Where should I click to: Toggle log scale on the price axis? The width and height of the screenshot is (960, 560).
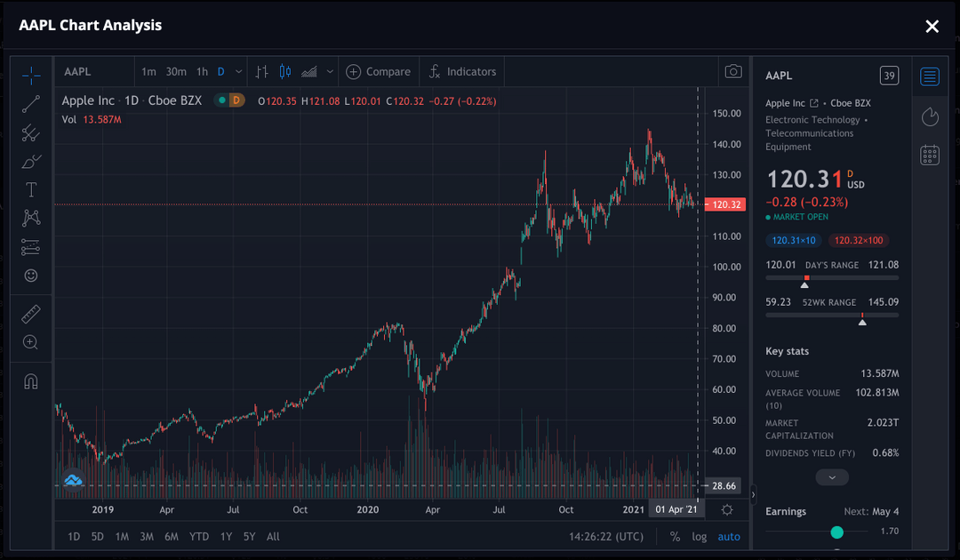pyautogui.click(x=699, y=536)
